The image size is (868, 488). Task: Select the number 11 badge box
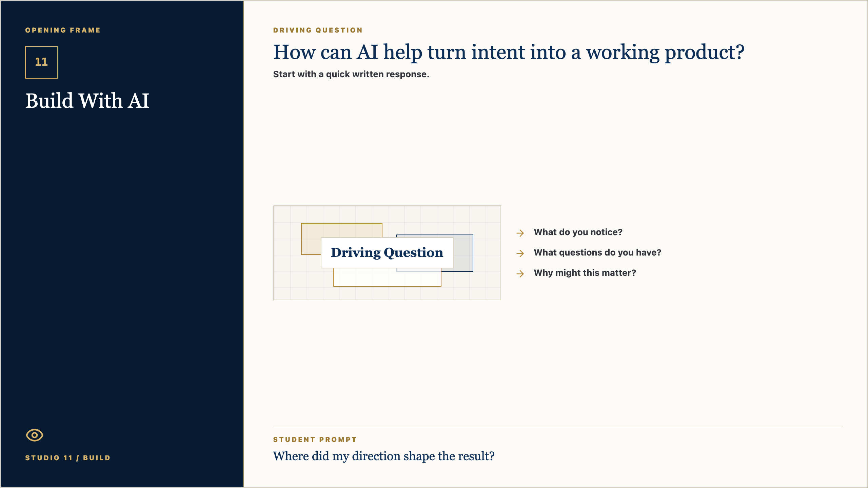coord(41,62)
